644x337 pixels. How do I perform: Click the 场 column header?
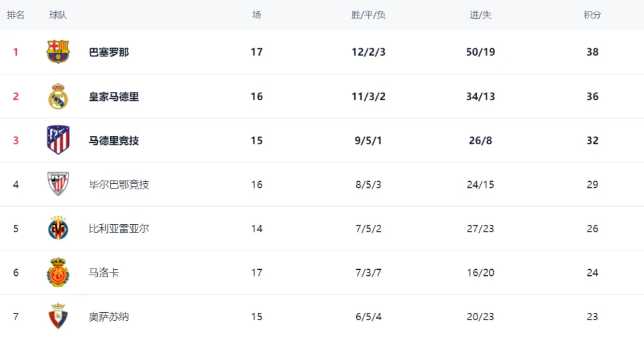click(257, 15)
